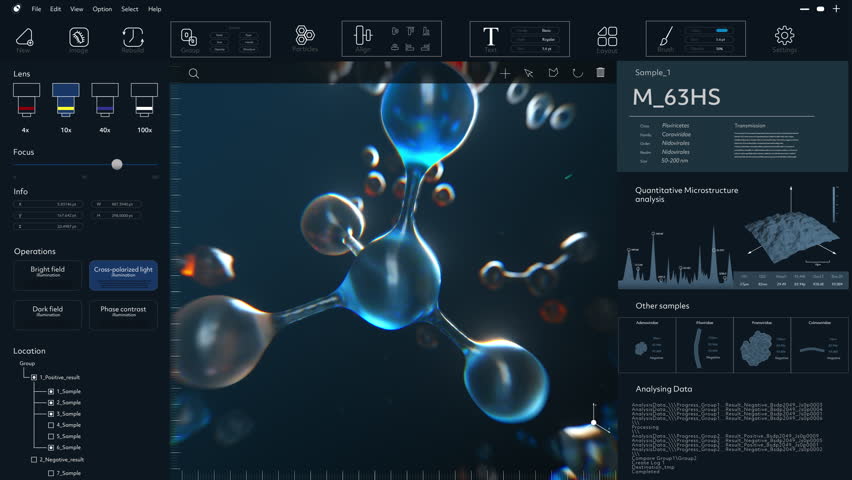
Task: Click the Focus slider handle
Action: (x=117, y=164)
